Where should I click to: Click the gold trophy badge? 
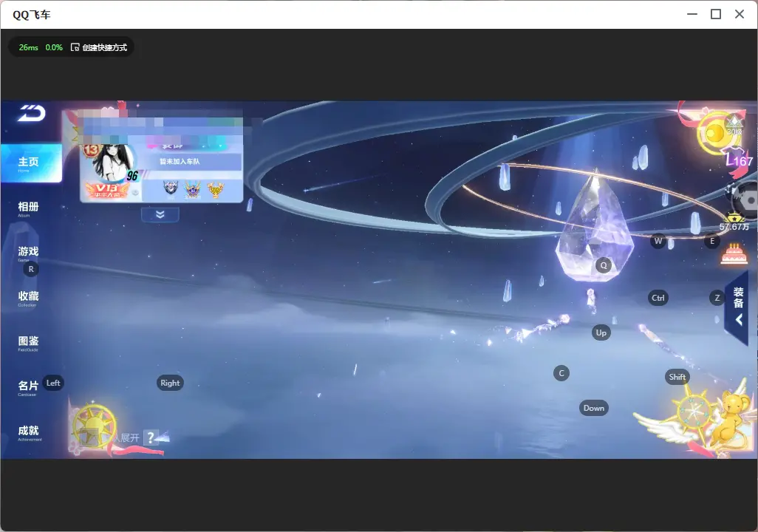pos(216,190)
